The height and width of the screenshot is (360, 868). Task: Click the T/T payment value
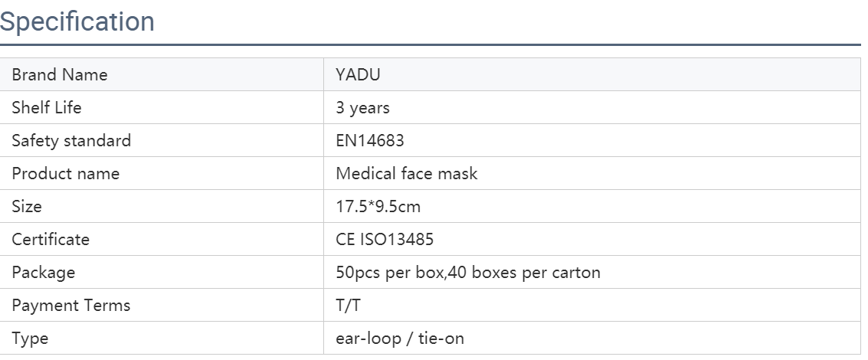point(349,305)
